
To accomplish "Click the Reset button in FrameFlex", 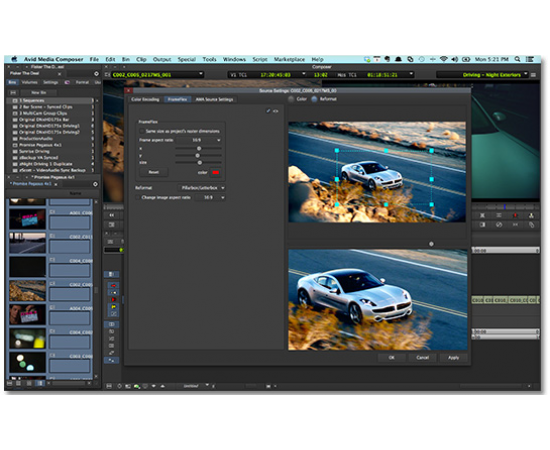I will (x=154, y=172).
